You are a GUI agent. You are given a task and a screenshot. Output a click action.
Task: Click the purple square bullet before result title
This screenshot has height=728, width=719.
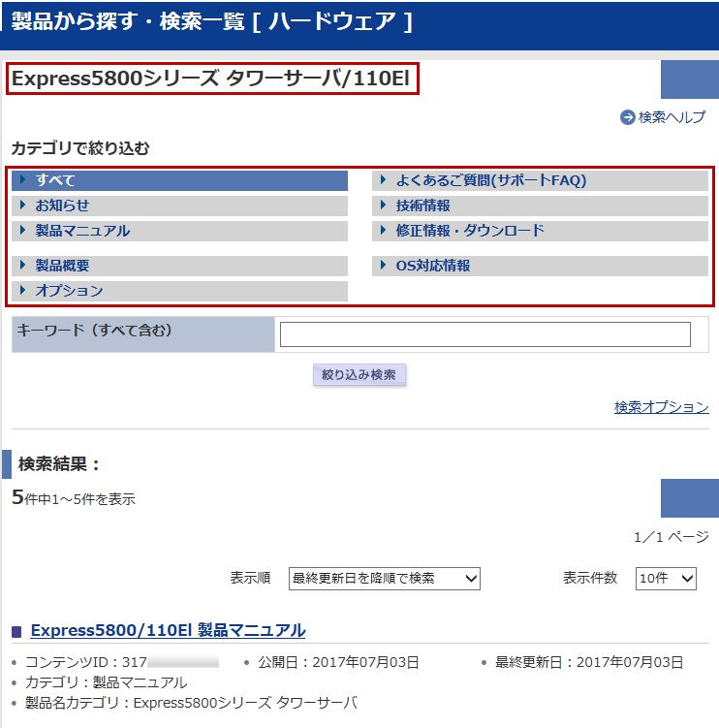click(16, 632)
